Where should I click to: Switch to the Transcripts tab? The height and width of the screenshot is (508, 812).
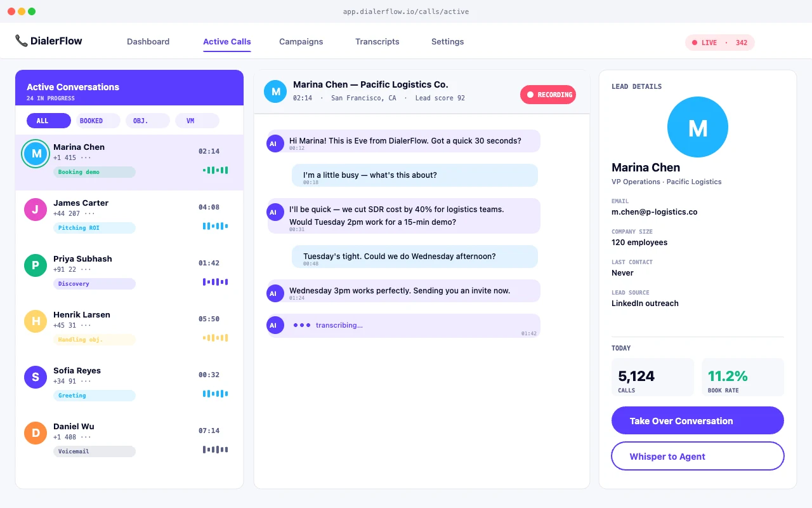pyautogui.click(x=377, y=42)
